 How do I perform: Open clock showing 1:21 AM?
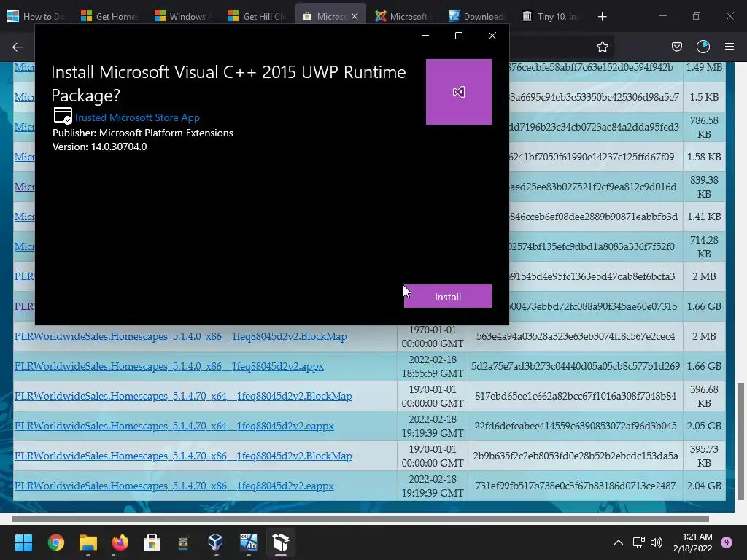(693, 542)
